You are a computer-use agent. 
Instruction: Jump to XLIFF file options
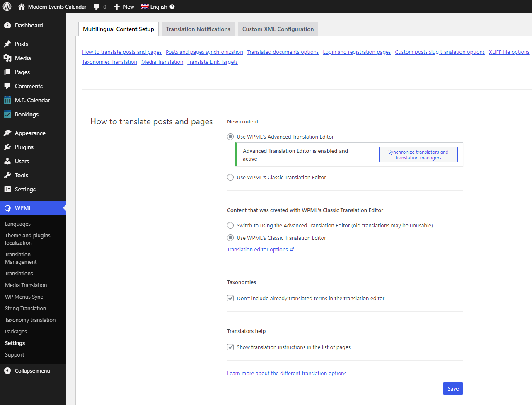[x=509, y=52]
